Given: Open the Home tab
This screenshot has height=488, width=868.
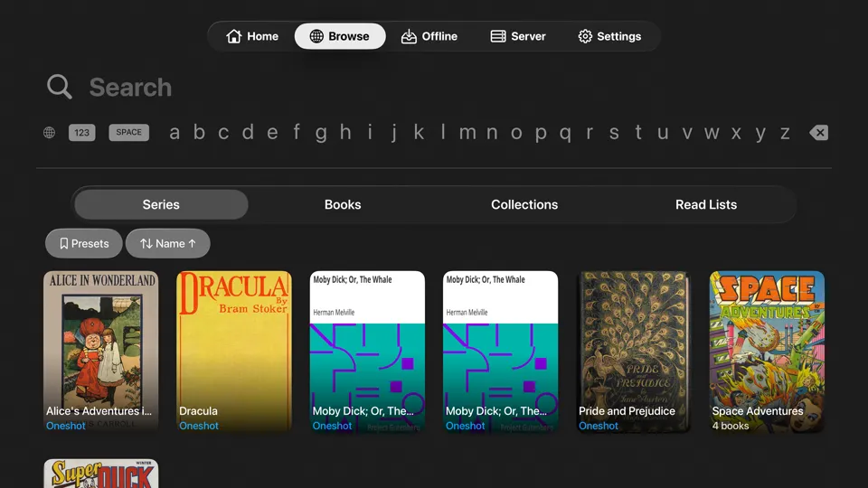Looking at the screenshot, I should pos(252,36).
